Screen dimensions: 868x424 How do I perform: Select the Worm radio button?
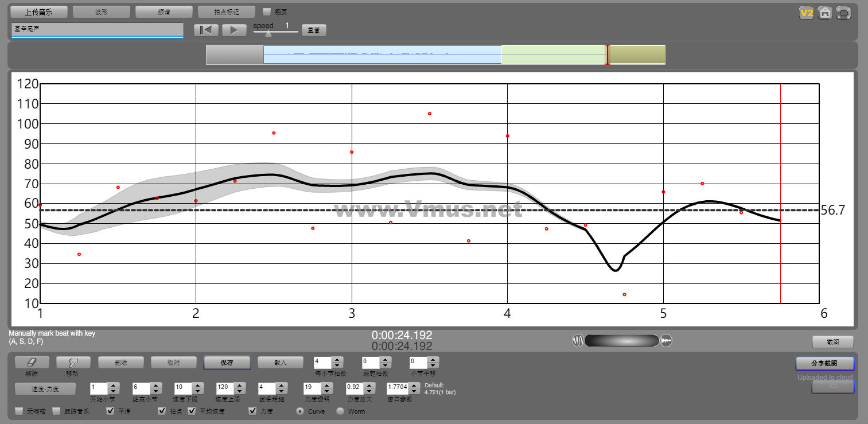pos(340,411)
